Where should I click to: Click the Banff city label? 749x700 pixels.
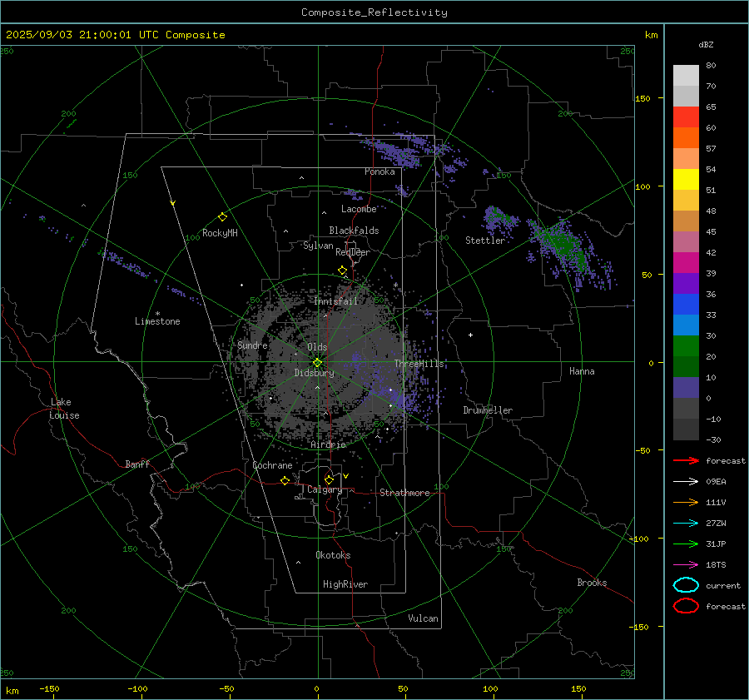137,464
